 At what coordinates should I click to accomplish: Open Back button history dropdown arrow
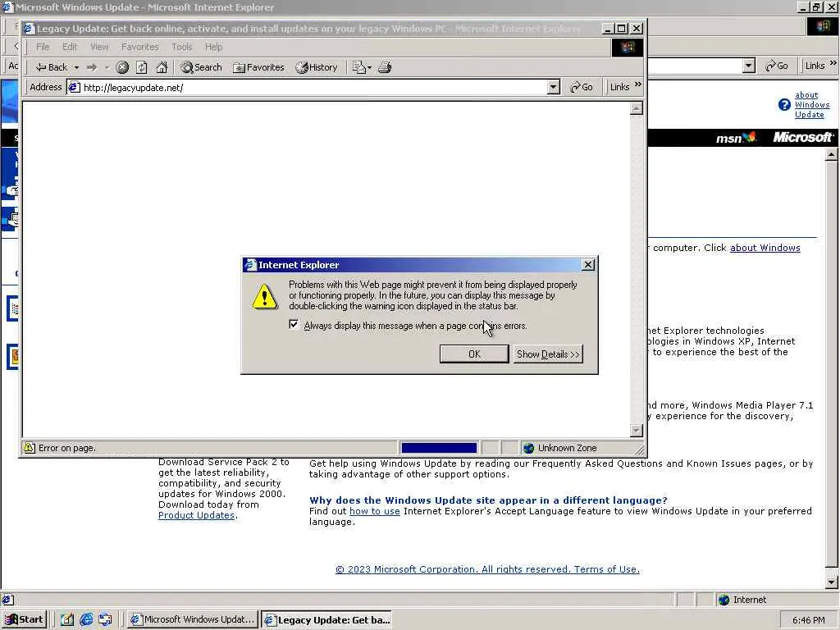(x=76, y=67)
